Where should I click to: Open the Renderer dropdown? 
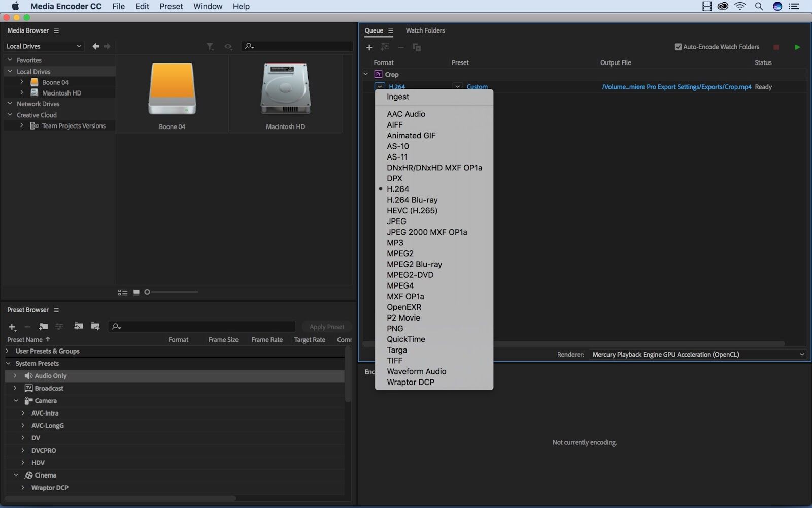pyautogui.click(x=698, y=355)
